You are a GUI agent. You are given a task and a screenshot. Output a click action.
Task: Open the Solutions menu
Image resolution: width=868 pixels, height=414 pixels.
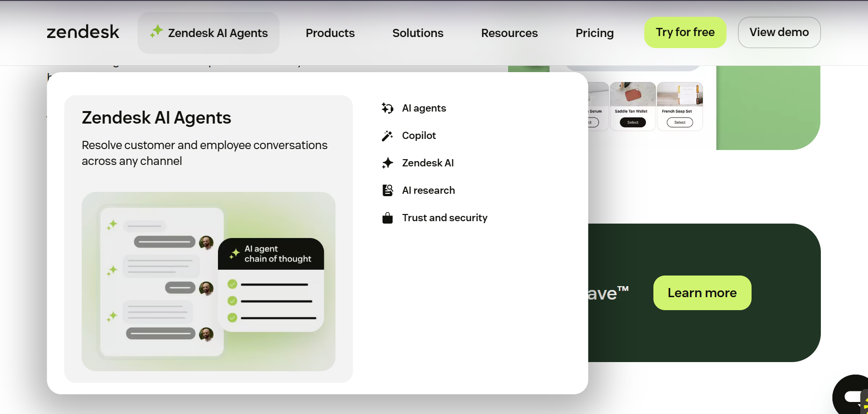[x=418, y=33]
